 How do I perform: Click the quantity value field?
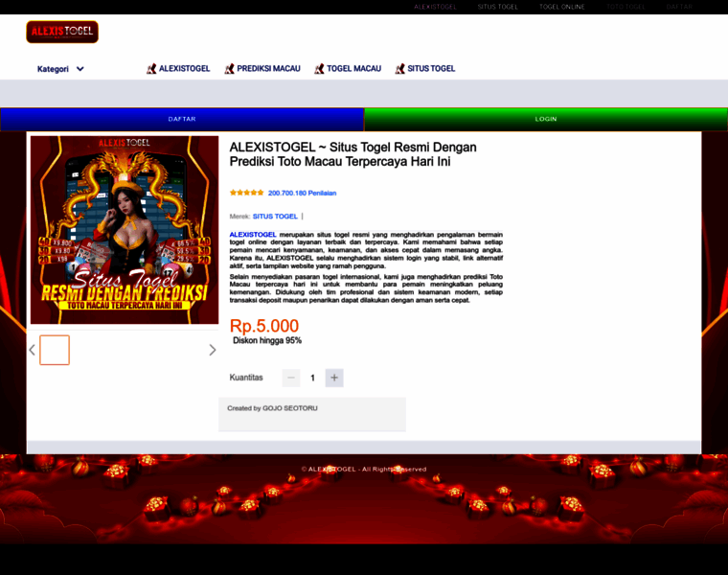[312, 378]
